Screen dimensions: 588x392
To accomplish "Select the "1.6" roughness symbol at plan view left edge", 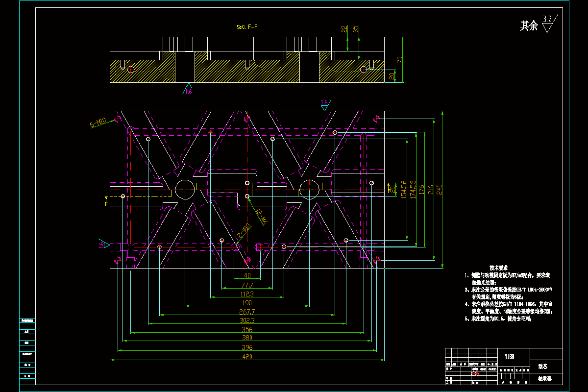I will coord(103,244).
